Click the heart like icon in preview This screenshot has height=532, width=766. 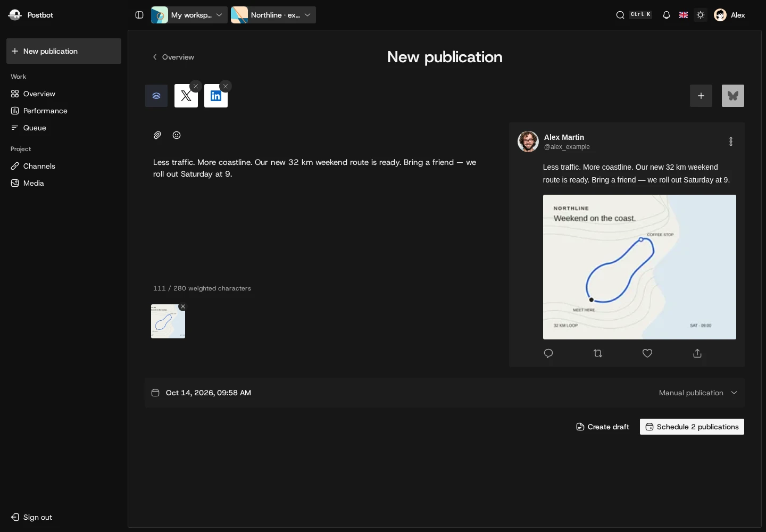tap(647, 353)
